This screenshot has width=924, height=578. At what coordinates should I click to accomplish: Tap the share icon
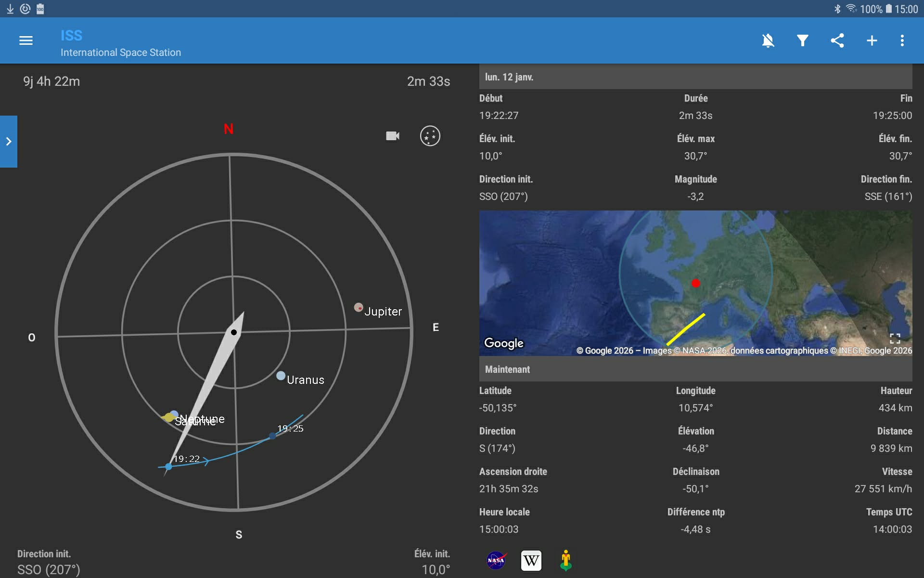pyautogui.click(x=837, y=40)
